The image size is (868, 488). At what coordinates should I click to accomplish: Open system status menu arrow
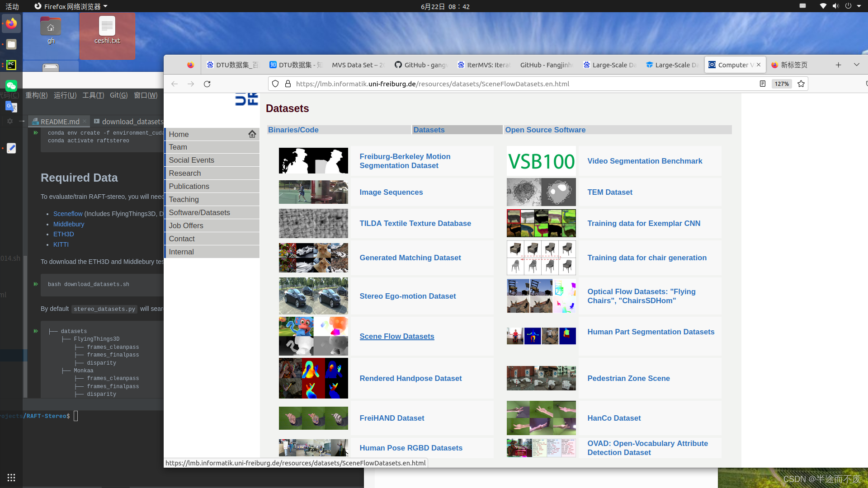point(859,6)
